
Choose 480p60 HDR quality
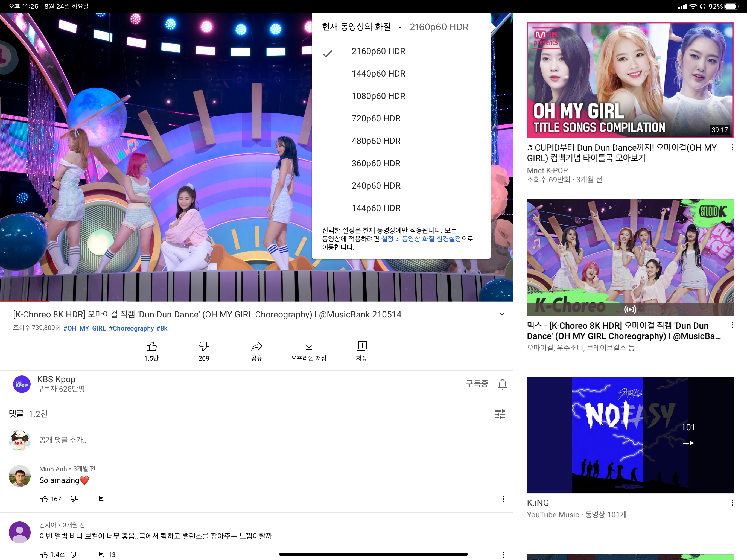[376, 141]
